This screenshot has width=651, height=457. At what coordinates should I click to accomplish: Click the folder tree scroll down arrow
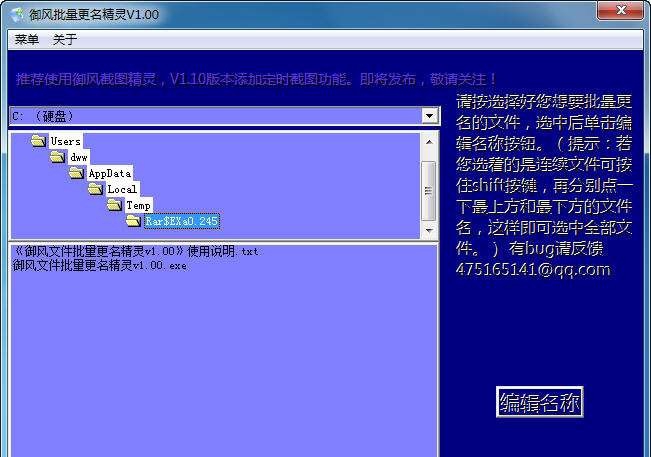point(429,230)
